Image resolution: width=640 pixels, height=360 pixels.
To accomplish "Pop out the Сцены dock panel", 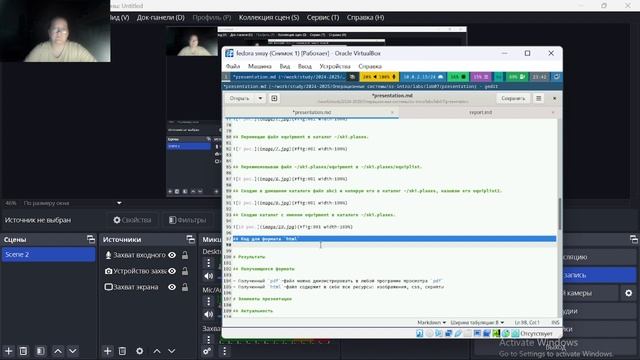I will pos(91,239).
